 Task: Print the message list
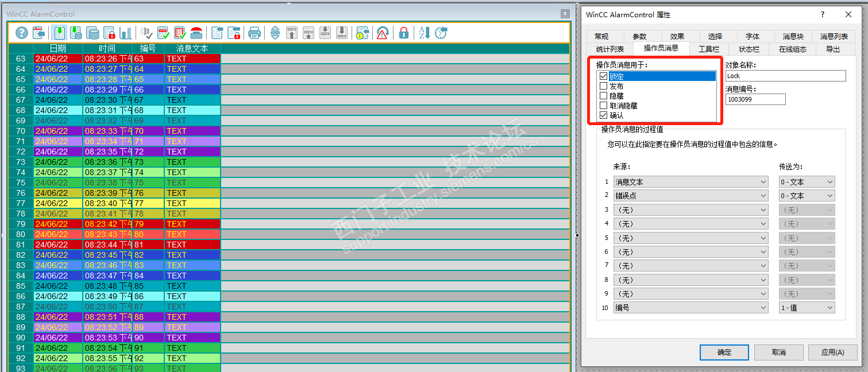[254, 33]
